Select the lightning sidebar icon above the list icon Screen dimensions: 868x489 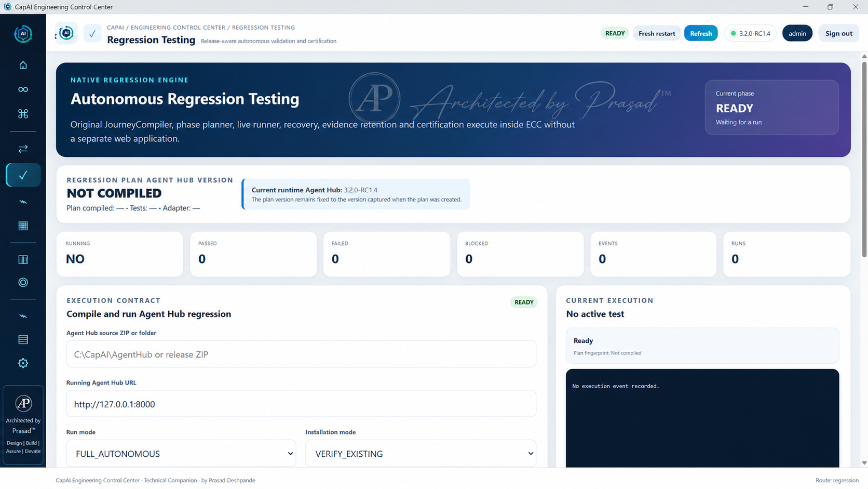tap(23, 316)
